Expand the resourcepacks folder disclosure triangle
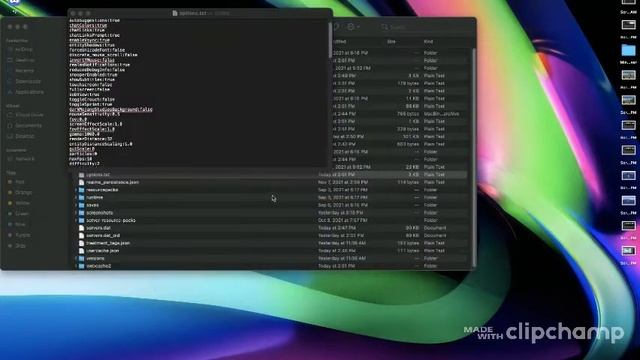 pos(76,190)
